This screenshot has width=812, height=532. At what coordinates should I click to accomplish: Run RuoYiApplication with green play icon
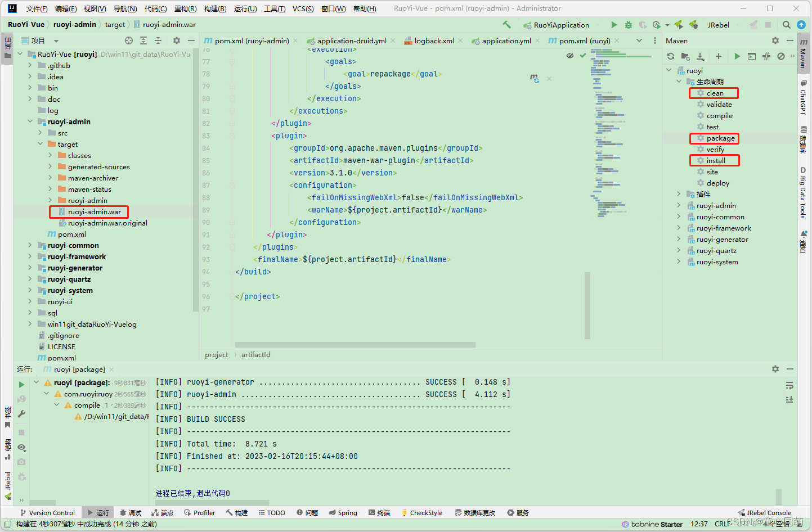click(x=614, y=25)
